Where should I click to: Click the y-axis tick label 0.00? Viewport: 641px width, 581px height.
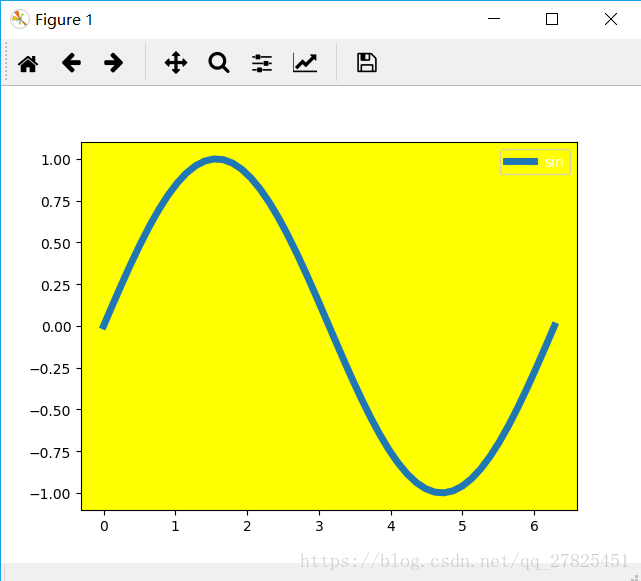click(56, 327)
